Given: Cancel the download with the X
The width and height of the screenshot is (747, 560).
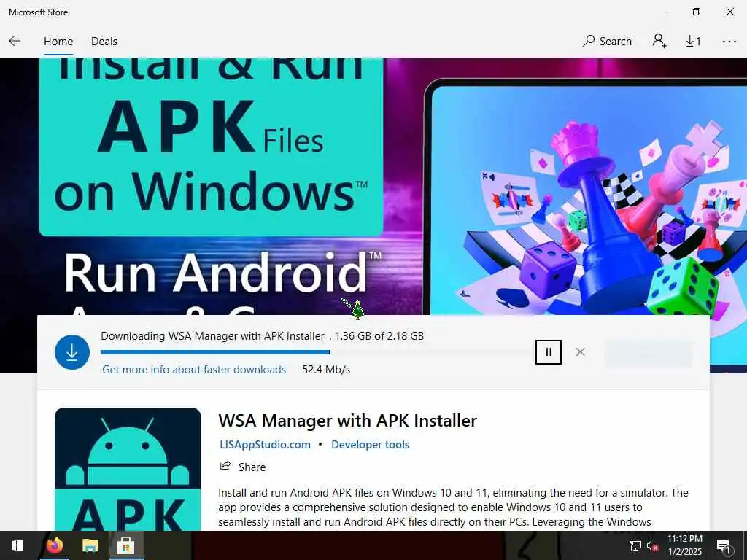Looking at the screenshot, I should click(x=580, y=352).
